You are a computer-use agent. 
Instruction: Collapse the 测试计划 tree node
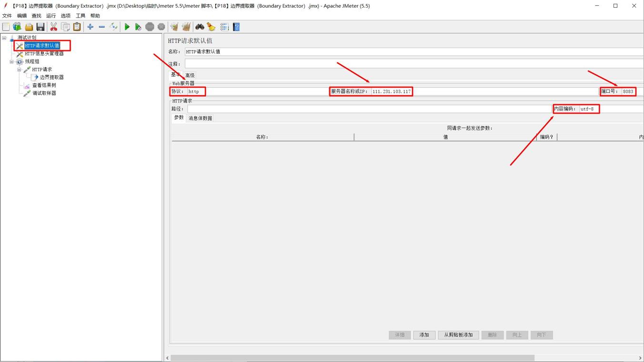4,38
